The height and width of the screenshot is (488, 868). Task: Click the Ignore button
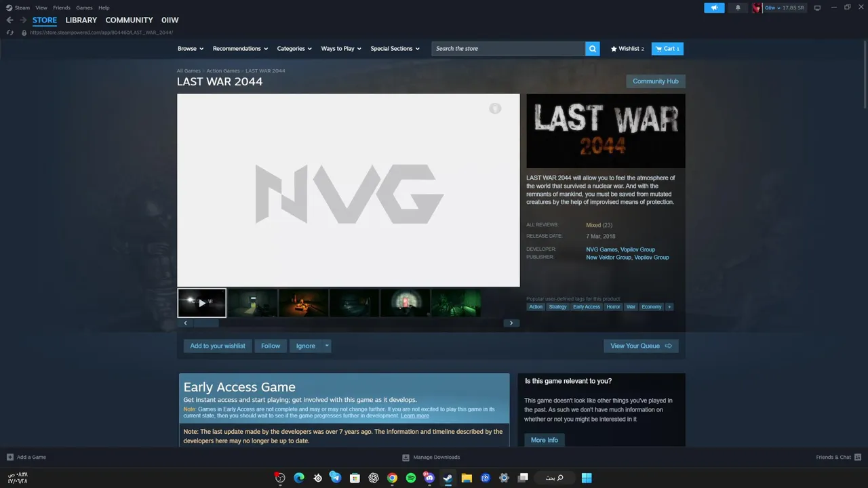pyautogui.click(x=306, y=346)
